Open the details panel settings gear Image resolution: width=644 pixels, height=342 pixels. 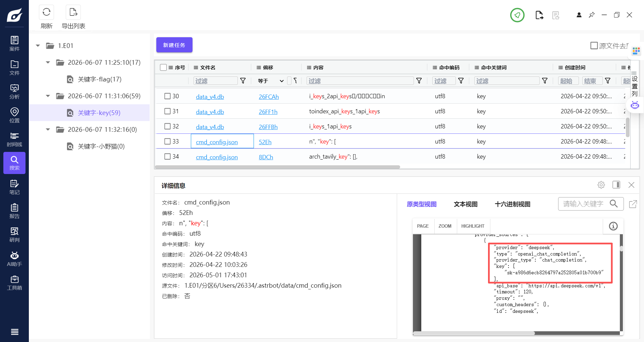click(601, 185)
